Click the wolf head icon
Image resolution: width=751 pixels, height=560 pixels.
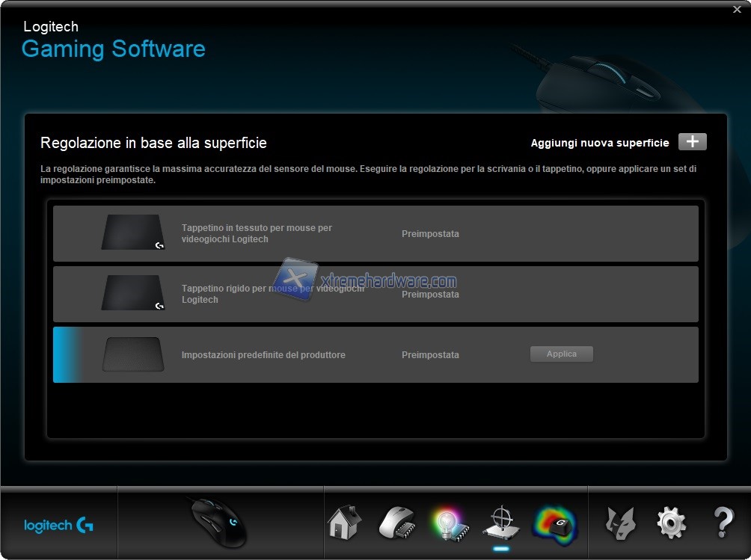coord(619,523)
